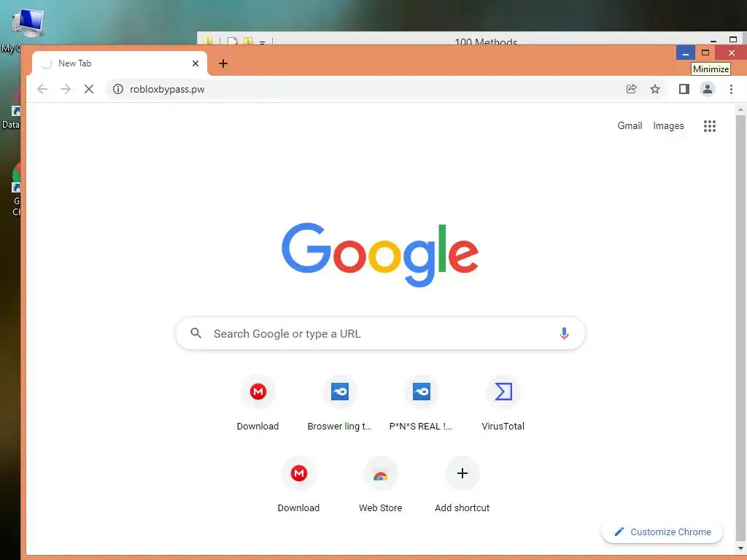747x560 pixels.
Task: Go forward using the arrow button
Action: coord(66,89)
